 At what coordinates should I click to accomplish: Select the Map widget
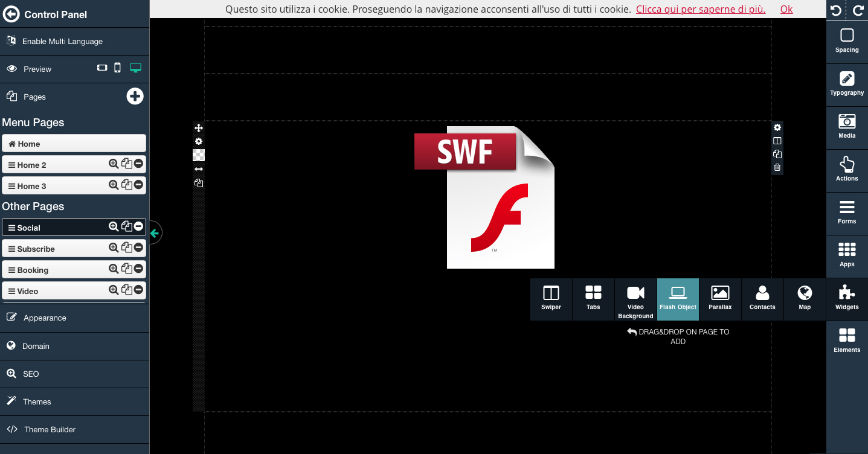pos(805,299)
